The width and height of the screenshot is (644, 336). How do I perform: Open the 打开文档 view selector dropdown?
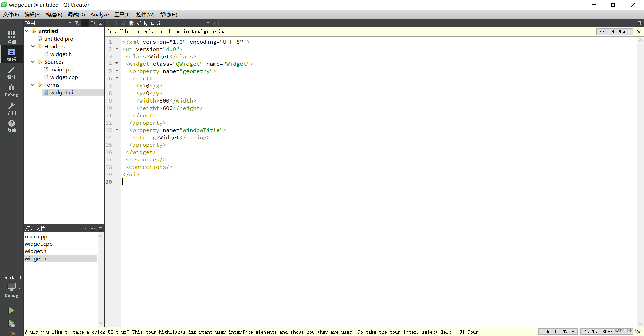point(56,228)
